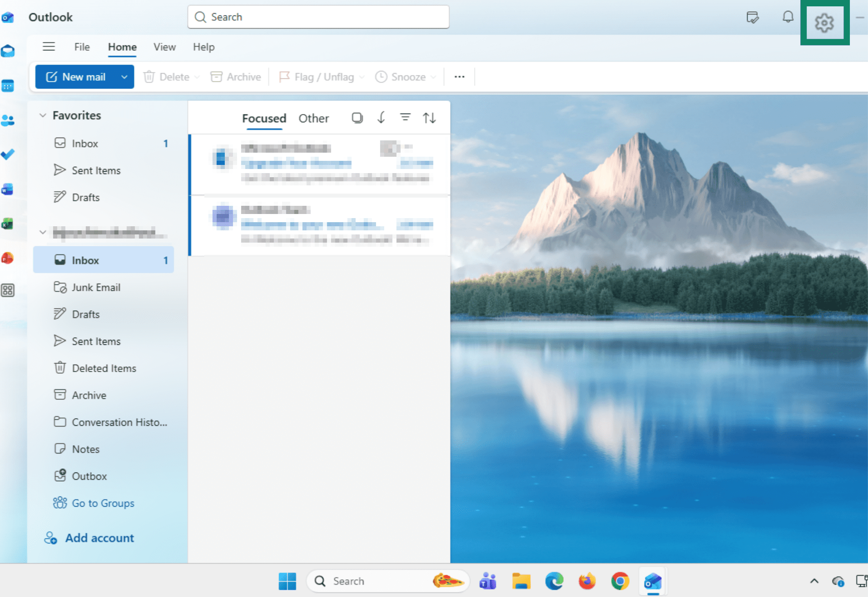Screen dimensions: 868x597
Task: Open the Filter icon in message list
Action: point(405,118)
